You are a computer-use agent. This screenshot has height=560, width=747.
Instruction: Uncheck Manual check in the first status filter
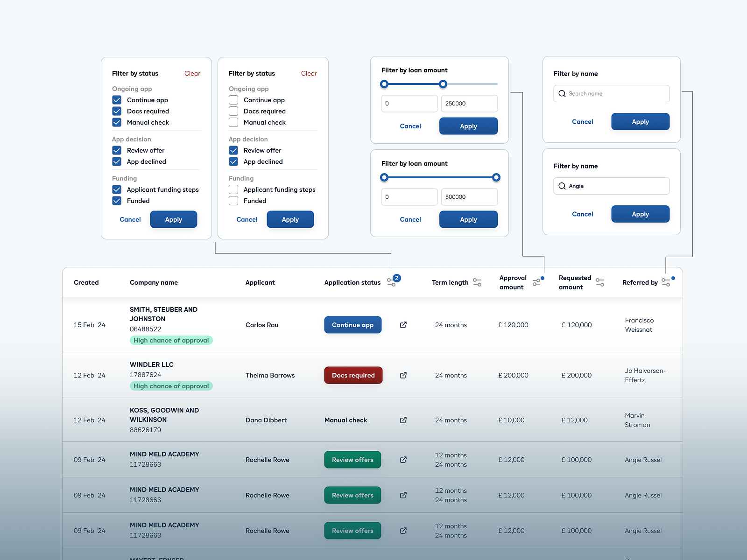(117, 122)
